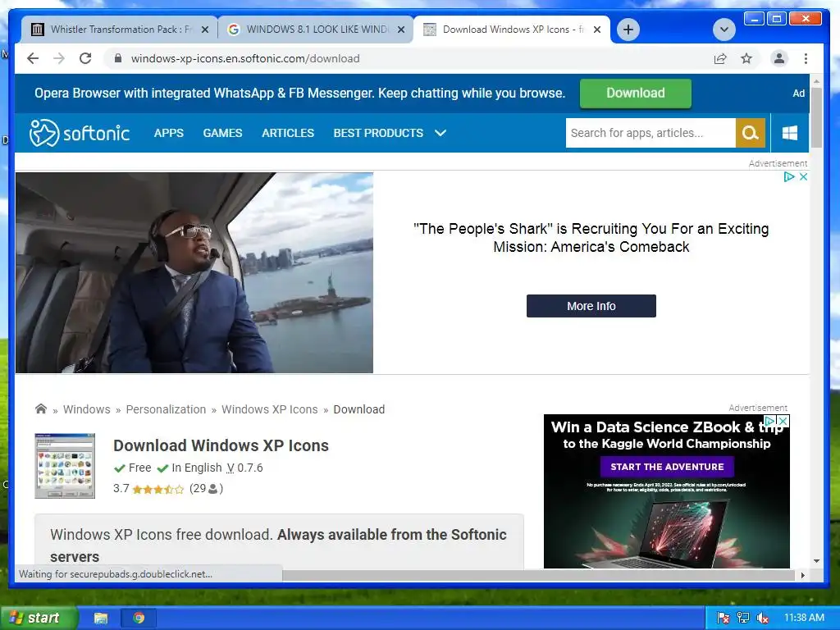Click the muted volume tray icon

coord(763,619)
